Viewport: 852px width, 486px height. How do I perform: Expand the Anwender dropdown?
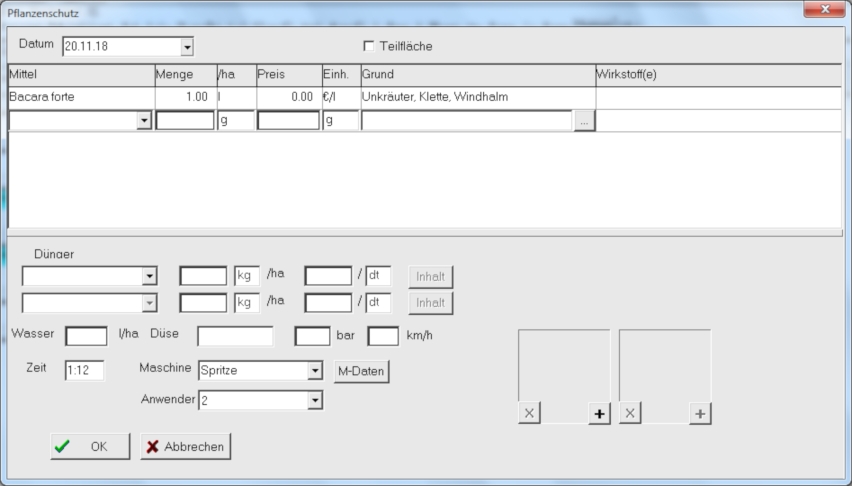(315, 400)
